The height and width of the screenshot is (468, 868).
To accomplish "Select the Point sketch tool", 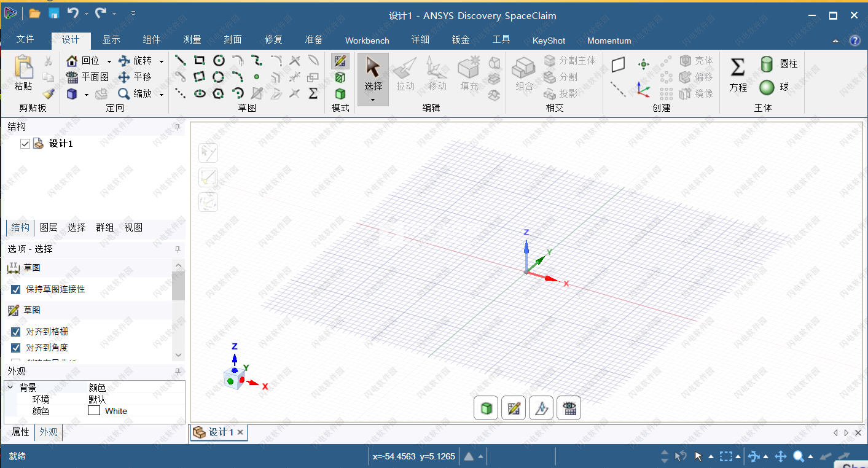I will click(x=257, y=77).
